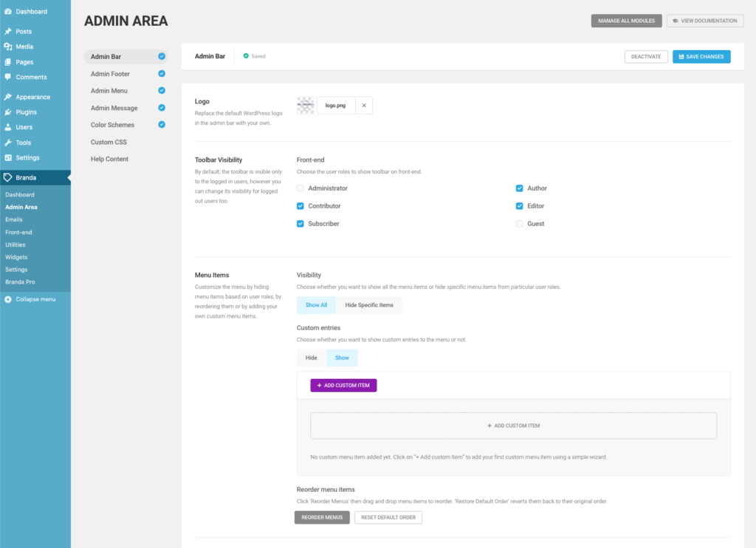This screenshot has height=548, width=756.
Task: Enable toolbar for Guest users
Action: click(519, 224)
